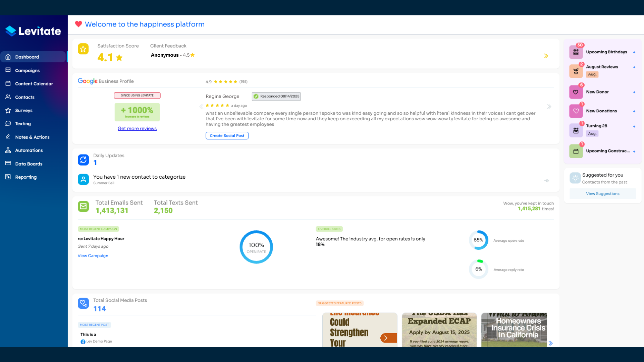Screen dimensions: 644x362
Task: Click the red heart welcome icon
Action: pos(78,24)
